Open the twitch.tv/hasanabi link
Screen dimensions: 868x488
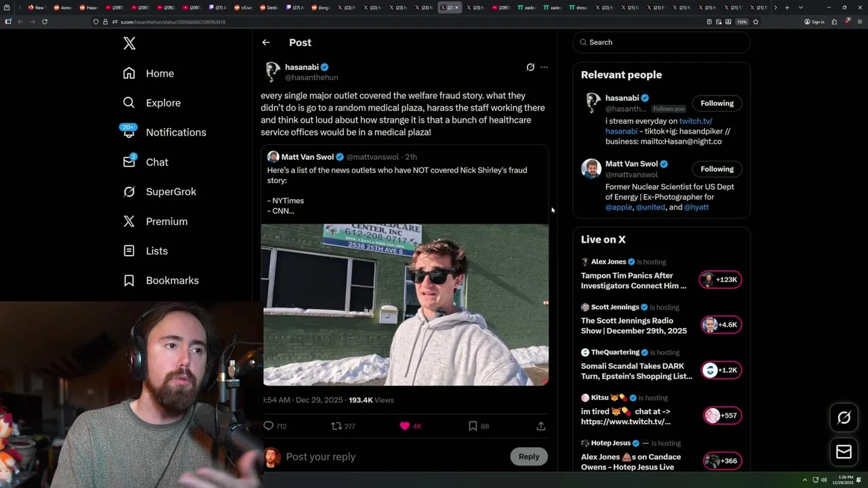click(x=695, y=121)
